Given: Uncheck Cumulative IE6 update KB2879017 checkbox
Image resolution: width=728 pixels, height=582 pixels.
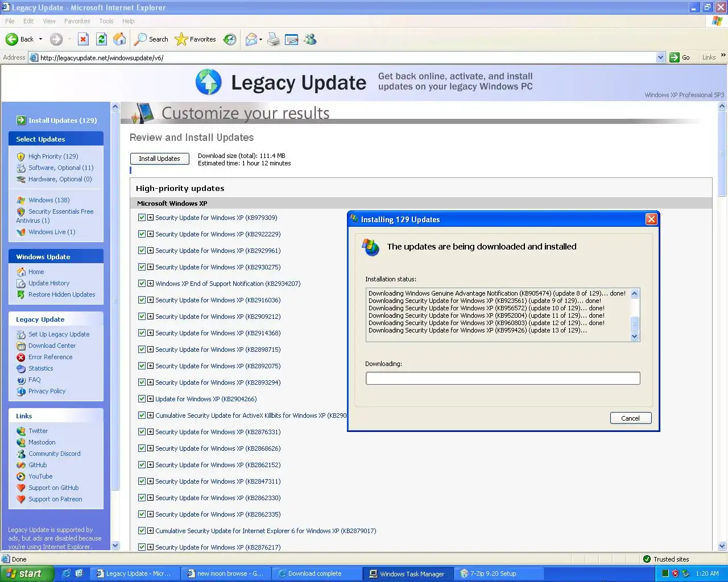Looking at the screenshot, I should point(142,530).
